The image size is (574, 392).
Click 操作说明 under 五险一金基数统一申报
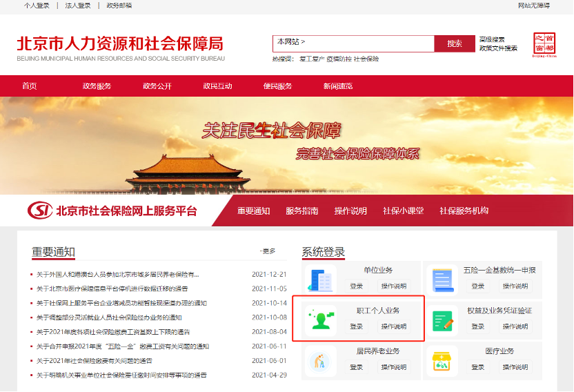(515, 286)
